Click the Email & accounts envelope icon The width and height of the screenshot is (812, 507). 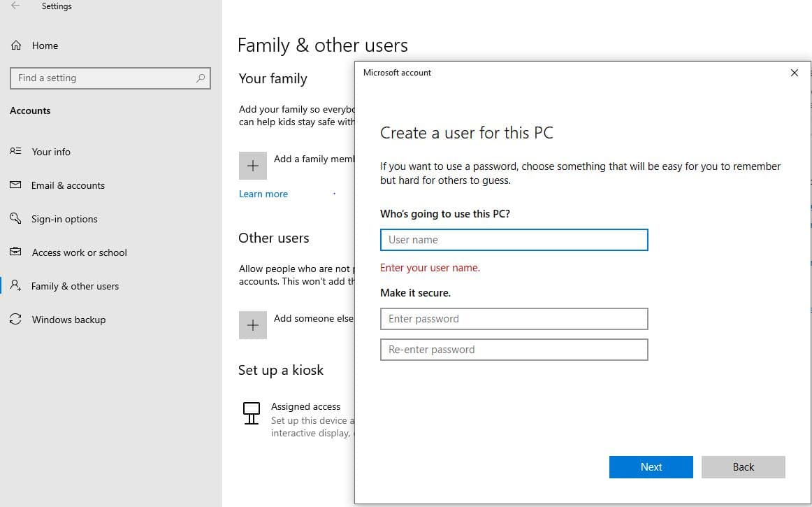15,185
